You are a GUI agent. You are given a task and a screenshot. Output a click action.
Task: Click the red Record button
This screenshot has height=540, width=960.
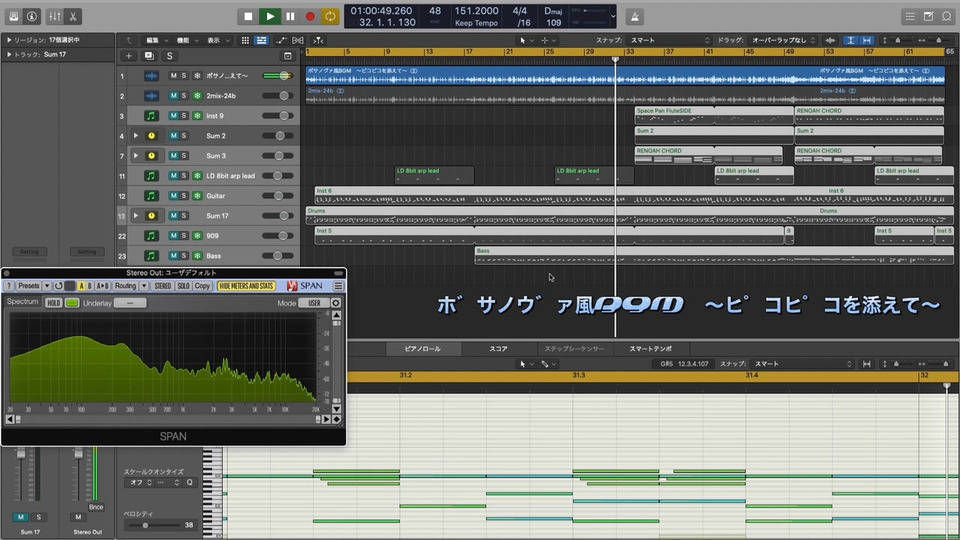tap(310, 17)
